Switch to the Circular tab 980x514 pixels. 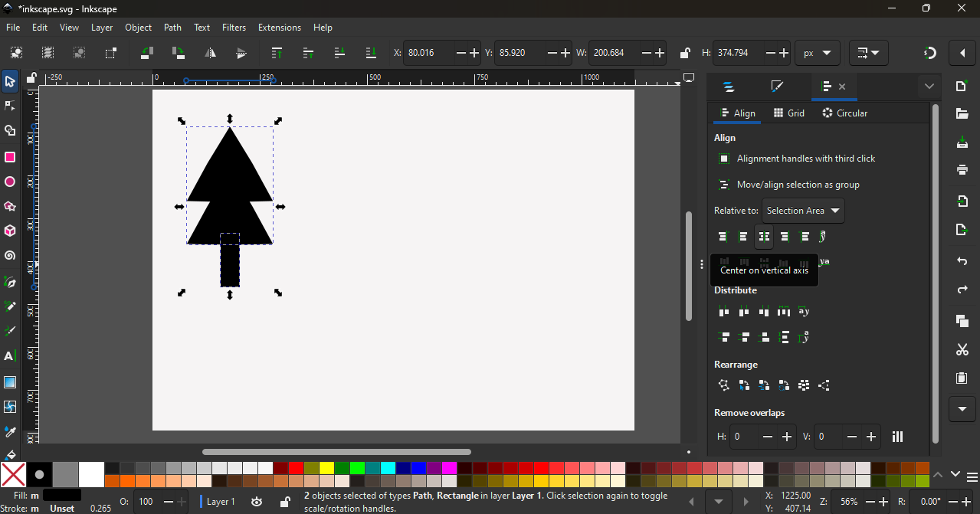click(844, 113)
